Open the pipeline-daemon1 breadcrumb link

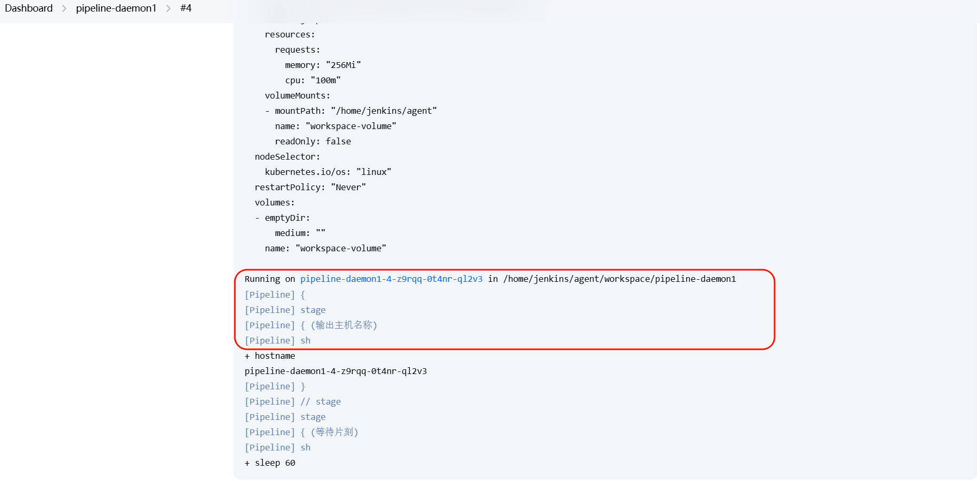[x=116, y=8]
